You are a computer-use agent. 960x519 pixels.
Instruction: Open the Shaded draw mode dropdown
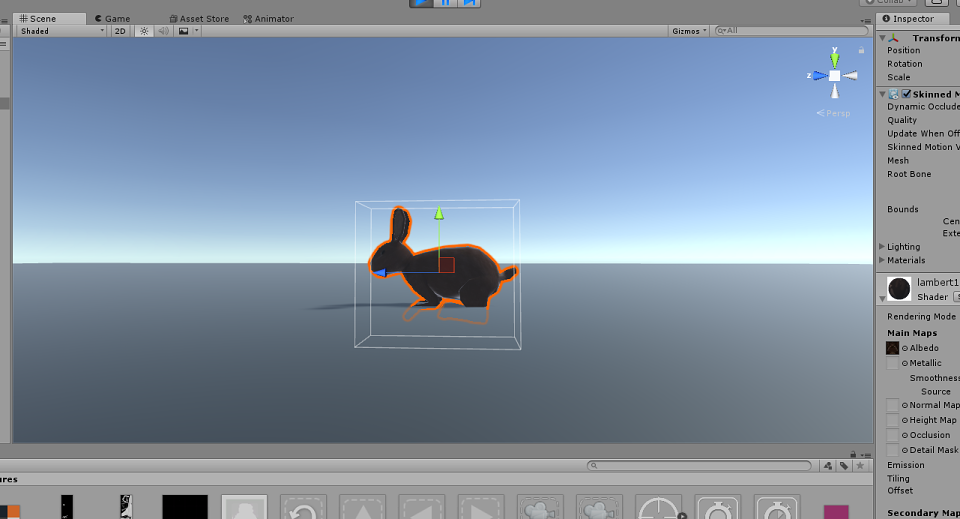tap(61, 31)
